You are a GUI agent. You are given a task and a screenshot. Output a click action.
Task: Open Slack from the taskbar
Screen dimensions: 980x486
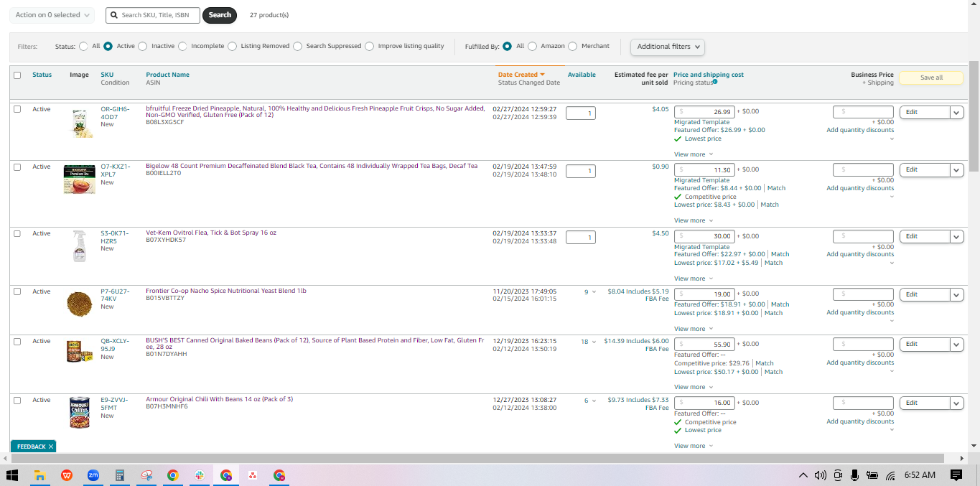point(200,475)
